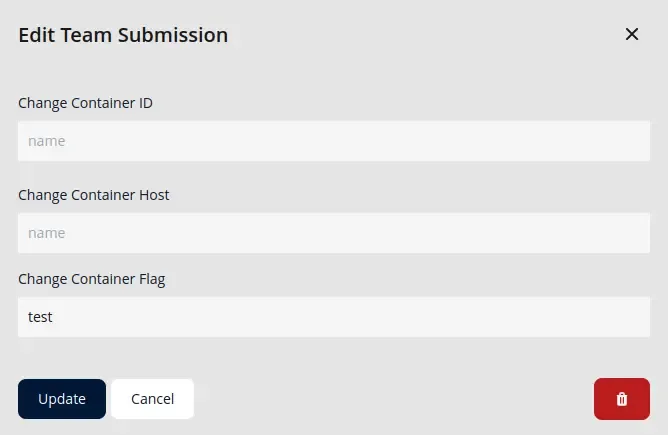The image size is (668, 435).
Task: Close the Edit Team Submission dialog
Action: [632, 34]
